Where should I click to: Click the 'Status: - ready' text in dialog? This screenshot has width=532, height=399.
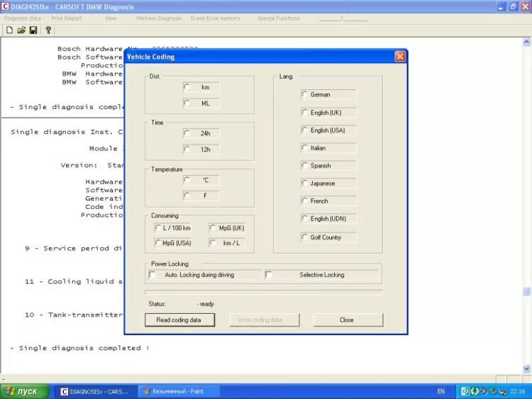181,304
